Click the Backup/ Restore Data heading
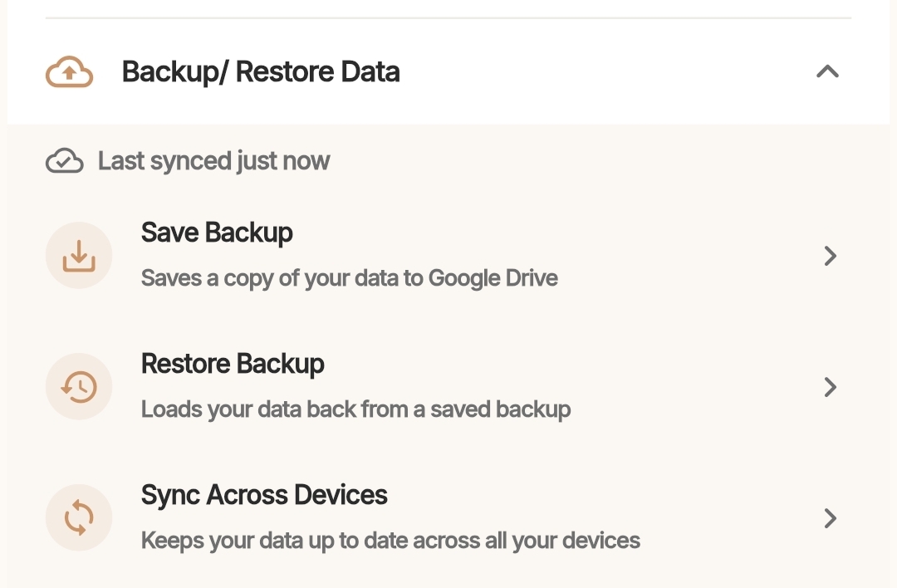Screen dimensions: 897x588 pos(261,72)
